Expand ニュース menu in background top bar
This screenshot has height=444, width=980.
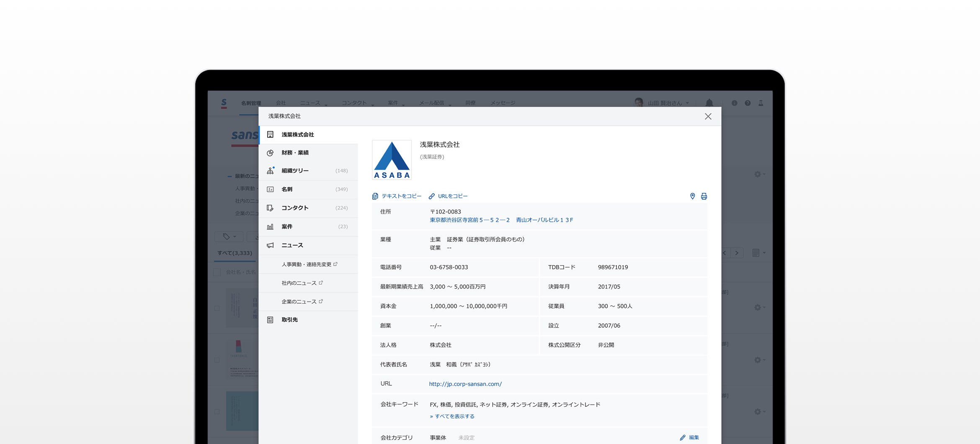[x=313, y=103]
